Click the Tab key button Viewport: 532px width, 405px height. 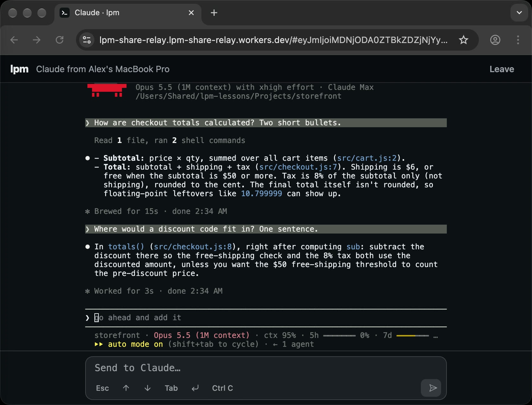171,388
